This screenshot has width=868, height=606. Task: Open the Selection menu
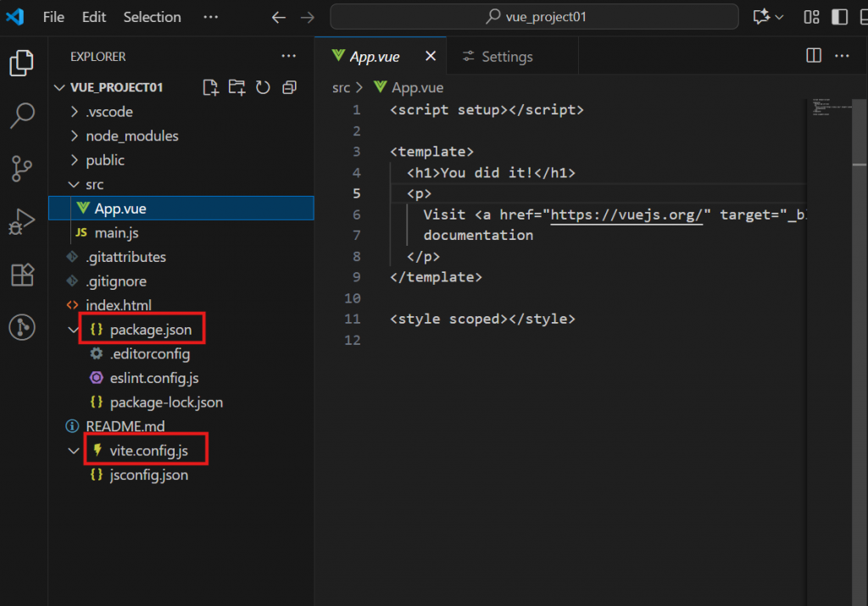pos(153,17)
